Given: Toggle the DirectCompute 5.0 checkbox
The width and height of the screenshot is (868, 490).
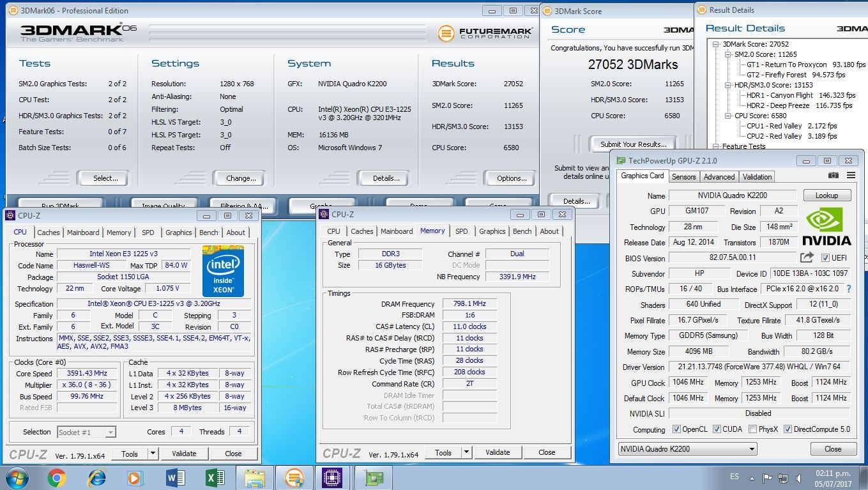Looking at the screenshot, I should click(788, 429).
